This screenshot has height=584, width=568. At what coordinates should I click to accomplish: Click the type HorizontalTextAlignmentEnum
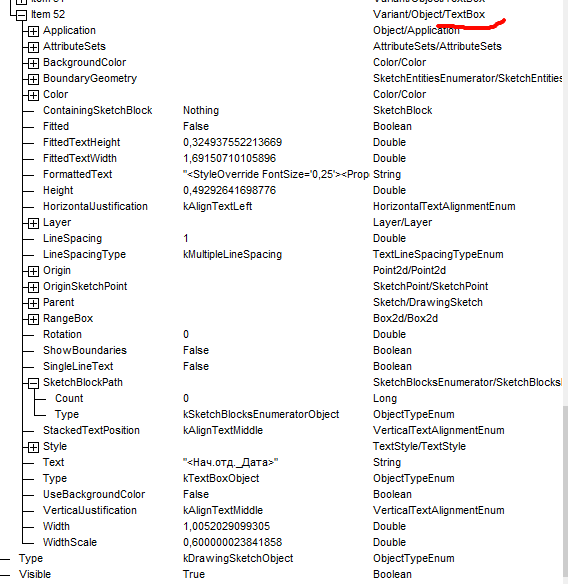click(x=444, y=207)
